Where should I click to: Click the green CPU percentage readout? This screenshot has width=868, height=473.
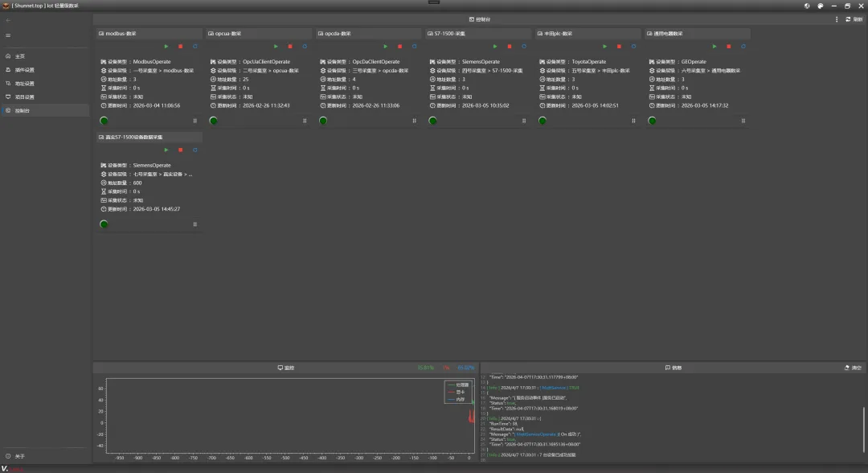(x=426, y=368)
